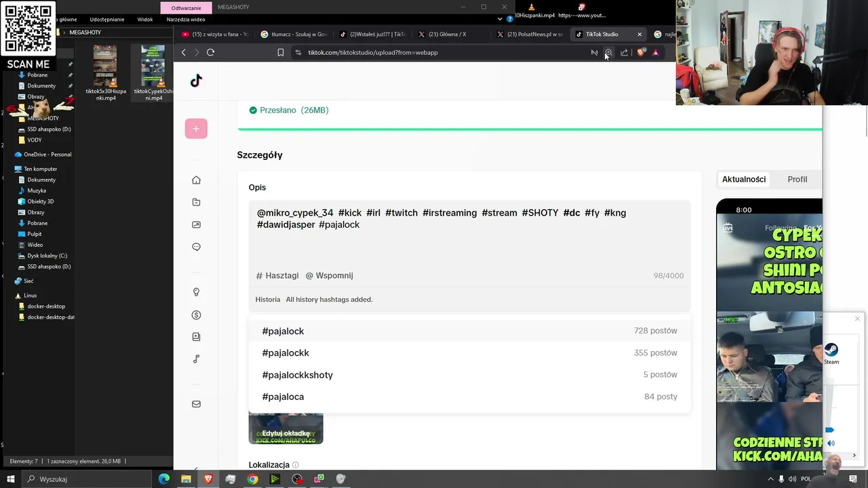
Task: Open the comments bubble icon in sidebar
Action: tap(196, 247)
